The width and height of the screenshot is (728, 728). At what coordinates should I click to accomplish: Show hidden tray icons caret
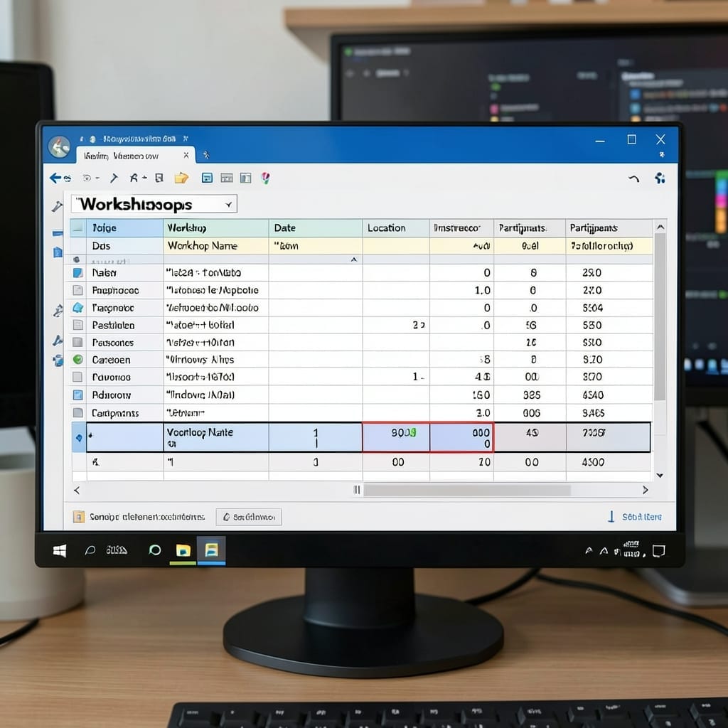click(x=589, y=551)
